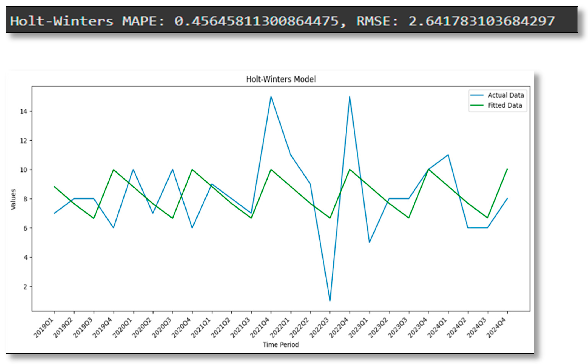Screen dimensions: 588x364
Task: Click the green line's endpoint at 2024Q4
Action: pyautogui.click(x=507, y=169)
